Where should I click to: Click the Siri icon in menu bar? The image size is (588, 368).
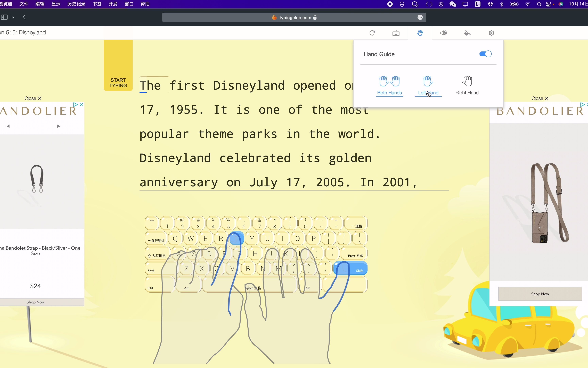561,4
